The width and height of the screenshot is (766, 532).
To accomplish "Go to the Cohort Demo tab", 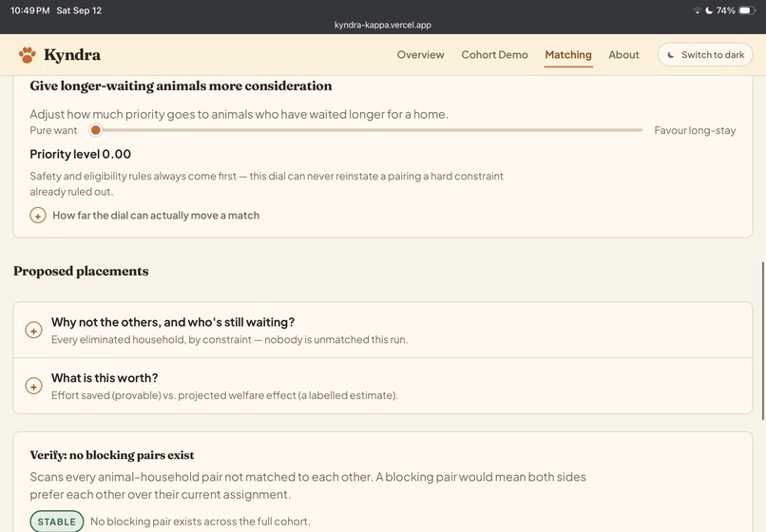I will pyautogui.click(x=494, y=55).
